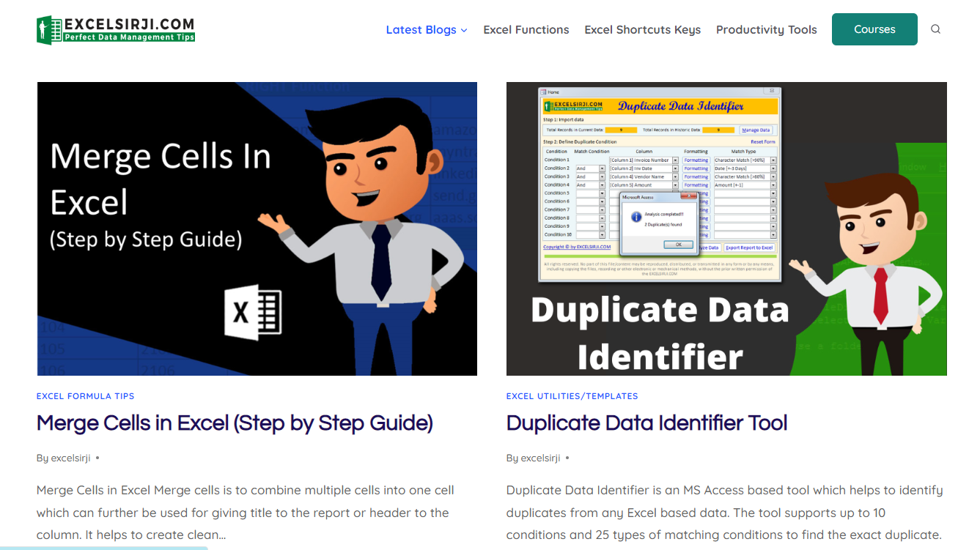
Task: Open the search icon in header
Action: (935, 29)
